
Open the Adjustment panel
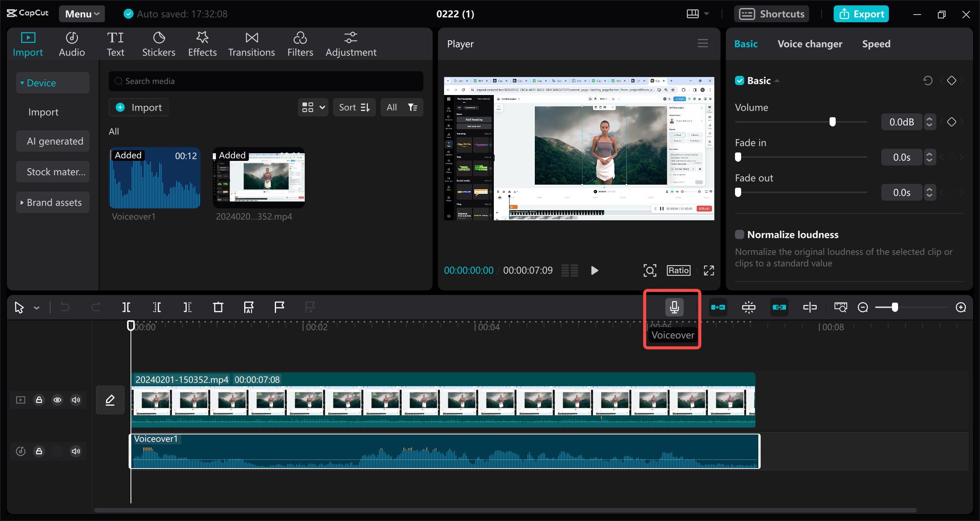pos(351,43)
